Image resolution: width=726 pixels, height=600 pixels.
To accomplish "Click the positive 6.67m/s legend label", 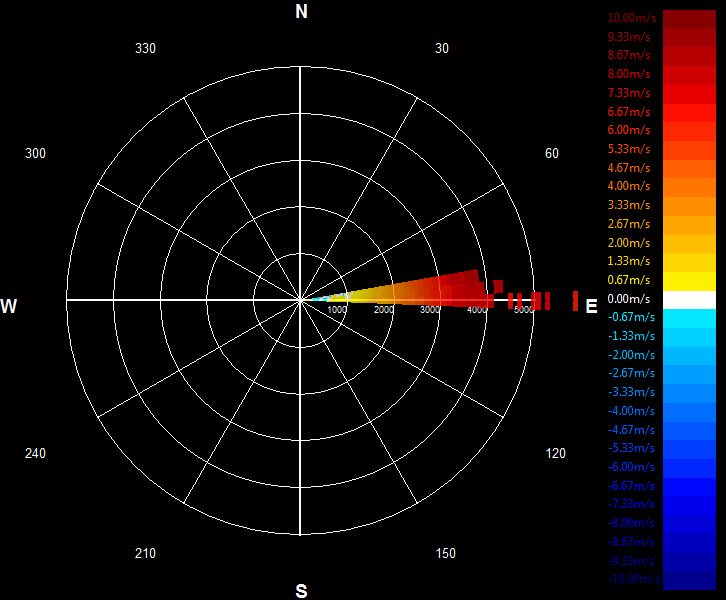I will (629, 112).
